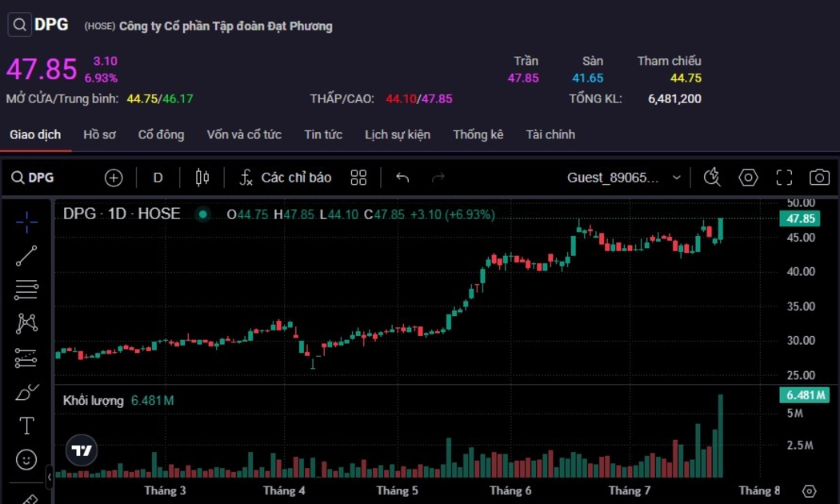Undo the last chart action

point(402,178)
